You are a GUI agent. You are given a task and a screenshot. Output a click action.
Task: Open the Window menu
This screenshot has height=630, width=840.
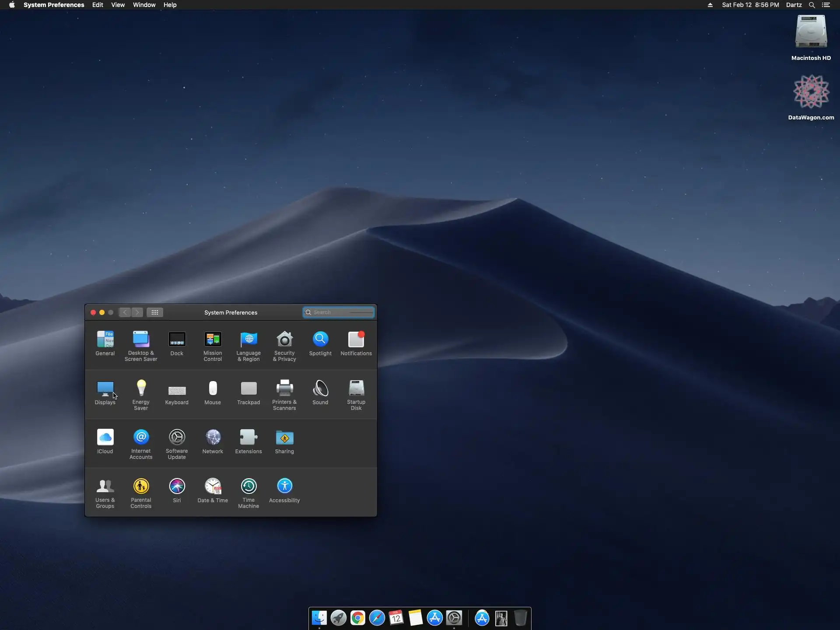coord(144,5)
